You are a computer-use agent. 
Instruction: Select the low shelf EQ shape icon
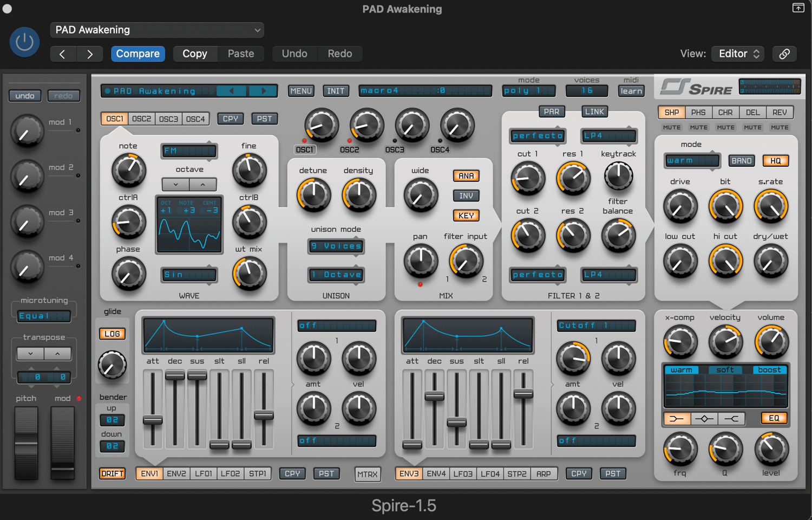677,419
